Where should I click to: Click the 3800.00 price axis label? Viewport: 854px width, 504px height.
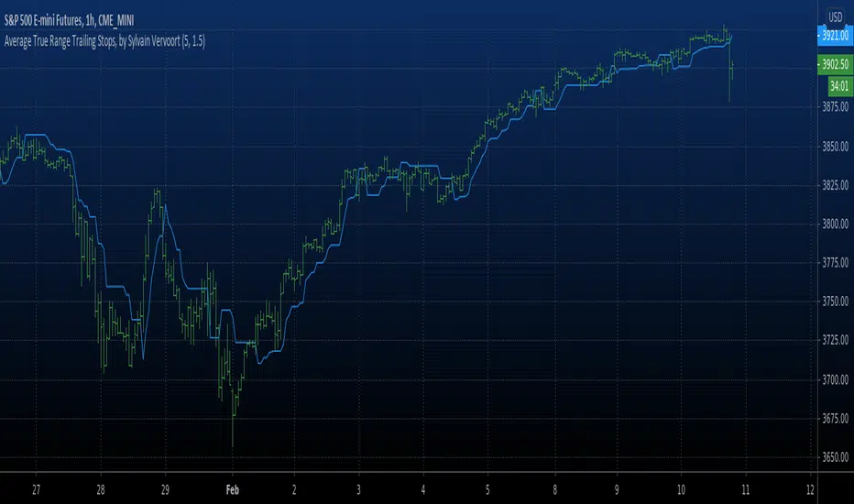[x=835, y=224]
